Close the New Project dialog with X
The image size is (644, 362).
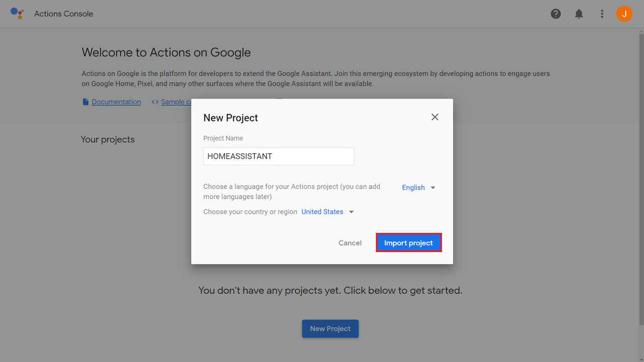(x=435, y=117)
